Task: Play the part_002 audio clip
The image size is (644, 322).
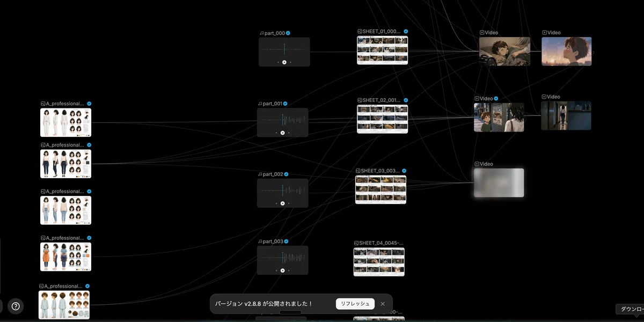Action: point(283,203)
